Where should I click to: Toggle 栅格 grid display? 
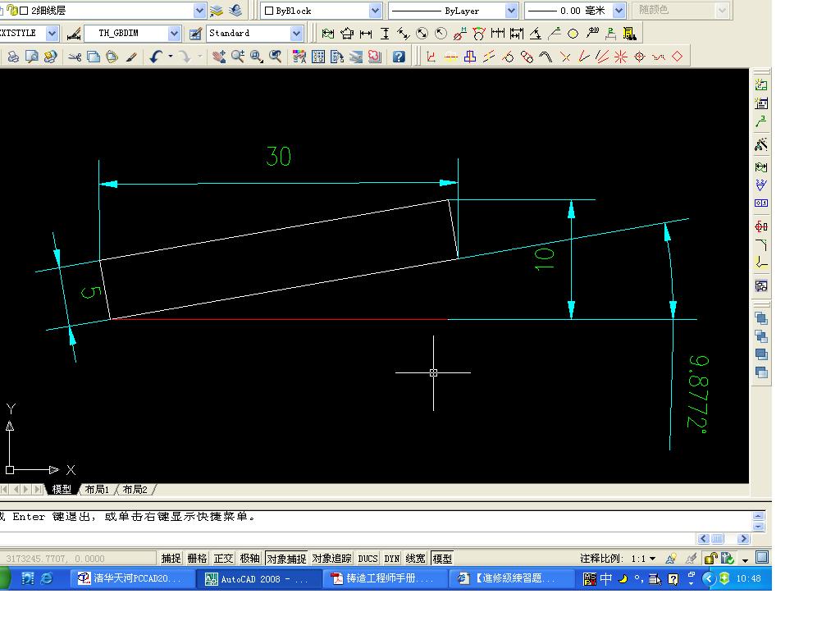(x=197, y=558)
